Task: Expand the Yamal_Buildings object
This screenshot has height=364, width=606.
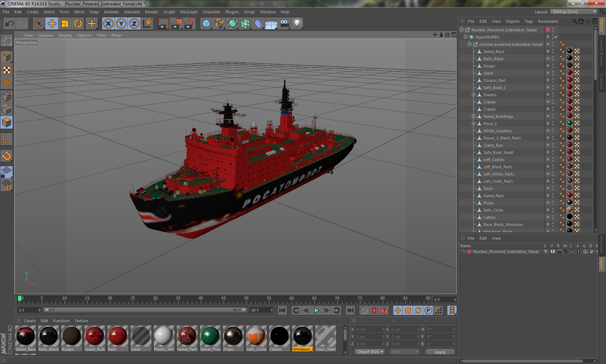Action: pos(473,116)
